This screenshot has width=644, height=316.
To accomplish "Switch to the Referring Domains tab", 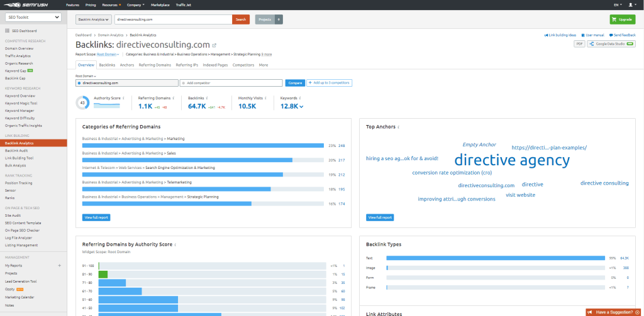I will tap(155, 65).
